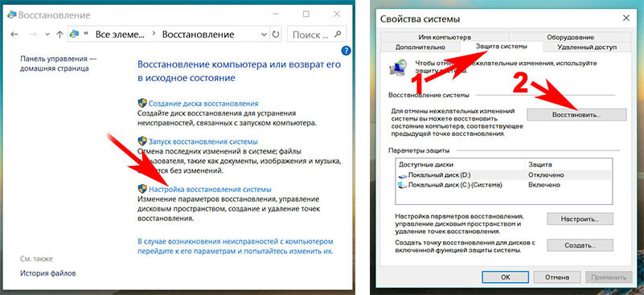Click the Отмена button
This screenshot has height=295, width=644.
558,277
